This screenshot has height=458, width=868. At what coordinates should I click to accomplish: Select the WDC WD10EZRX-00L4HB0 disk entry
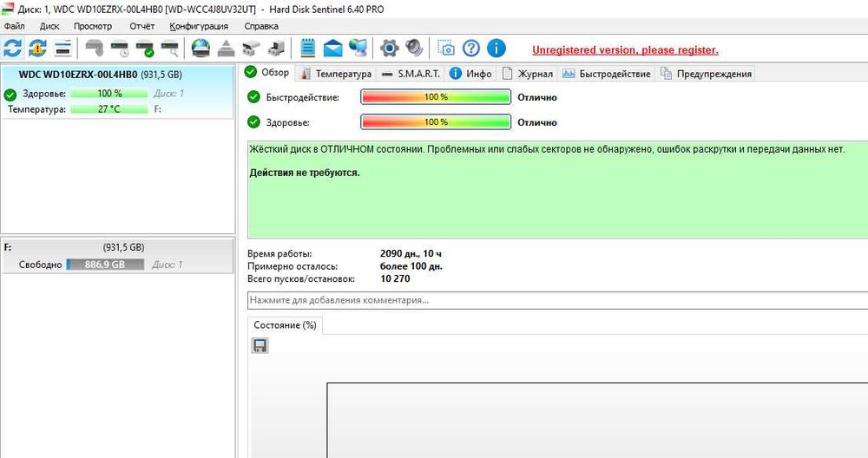(x=117, y=92)
